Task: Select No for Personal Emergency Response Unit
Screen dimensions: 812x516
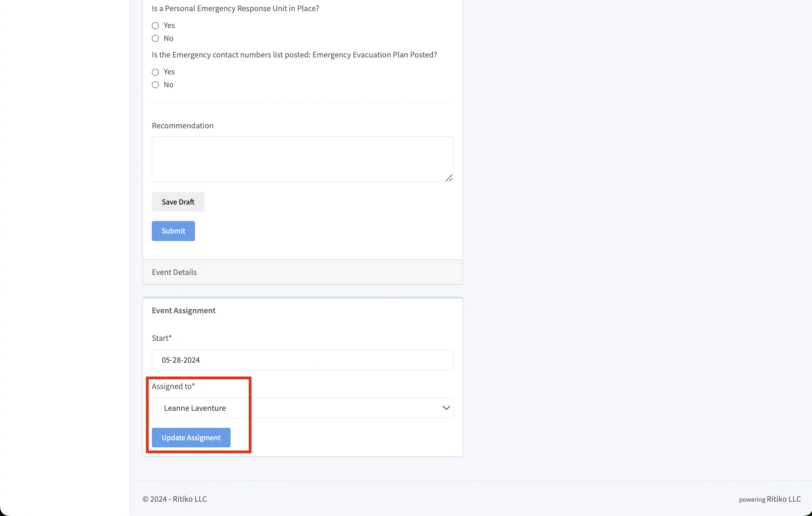Action: [155, 38]
